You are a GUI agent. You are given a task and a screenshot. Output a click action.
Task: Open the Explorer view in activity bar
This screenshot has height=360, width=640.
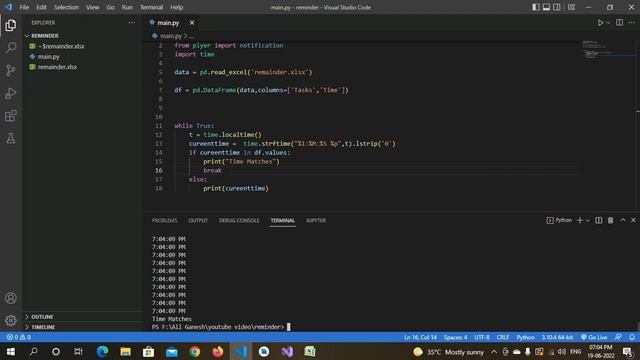[x=11, y=25]
